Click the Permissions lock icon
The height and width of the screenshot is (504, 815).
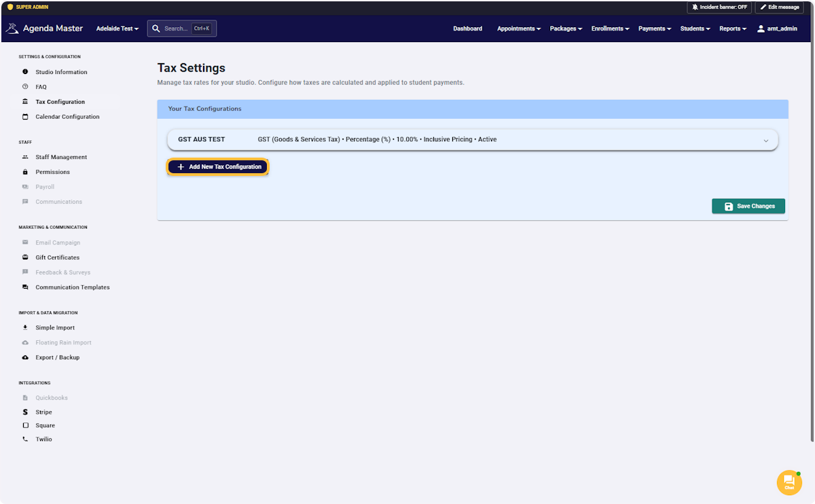click(x=25, y=172)
